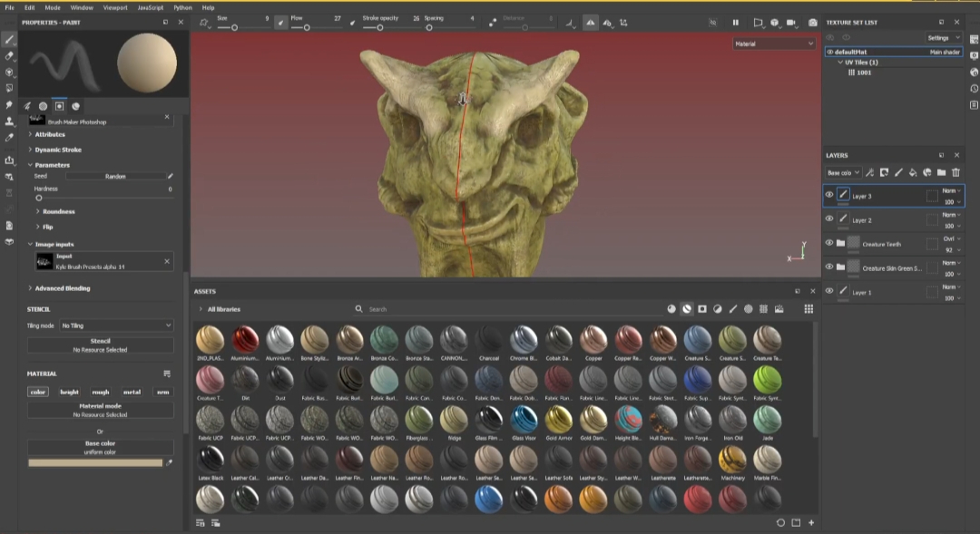Open symmetry settings icon
The height and width of the screenshot is (534, 980).
(607, 23)
